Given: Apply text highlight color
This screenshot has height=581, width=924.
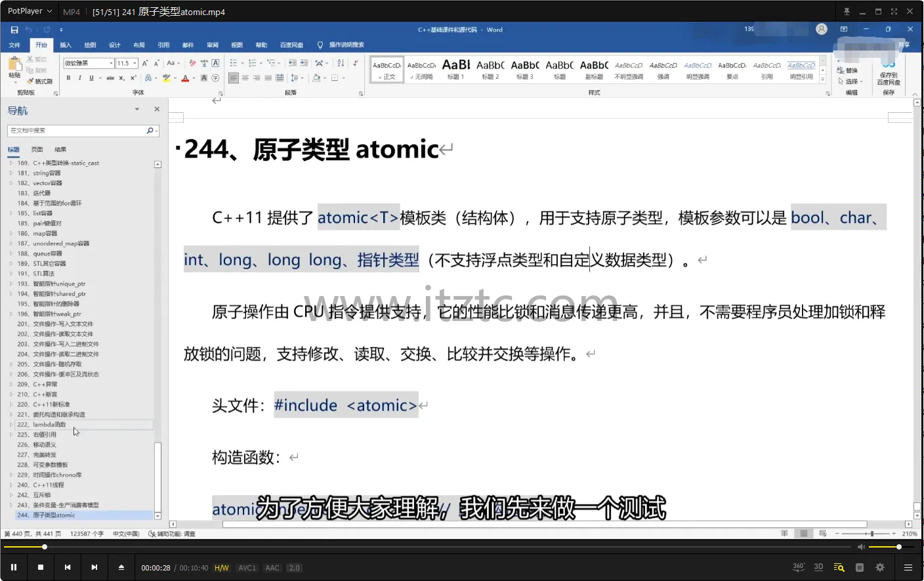Looking at the screenshot, I should [167, 77].
